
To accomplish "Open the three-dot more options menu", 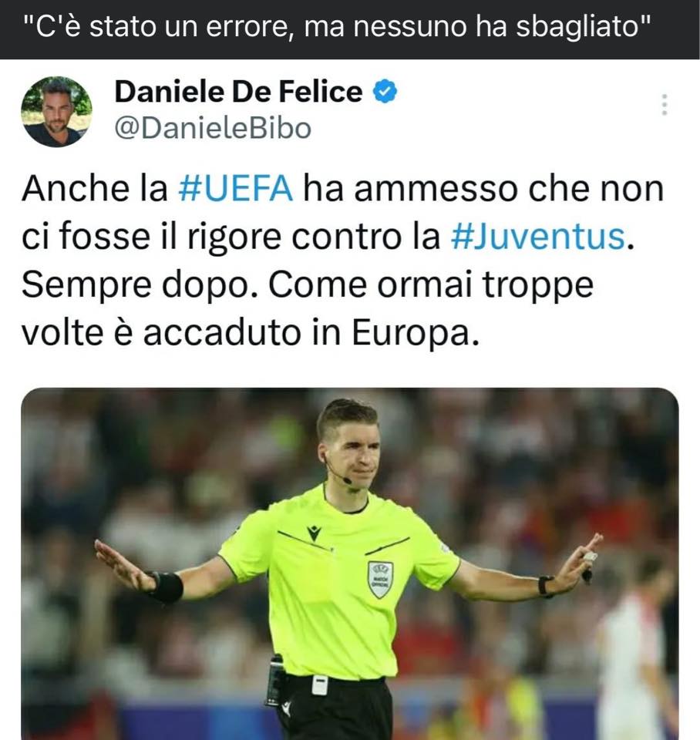I will pyautogui.click(x=664, y=105).
